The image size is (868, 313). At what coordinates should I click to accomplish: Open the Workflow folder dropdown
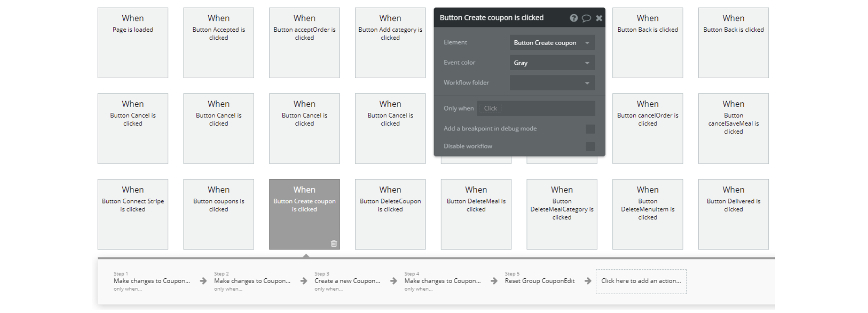click(x=552, y=83)
